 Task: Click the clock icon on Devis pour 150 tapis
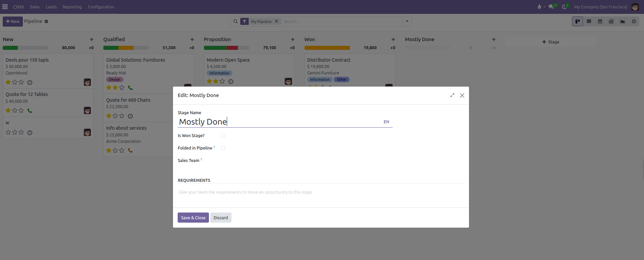click(x=30, y=83)
